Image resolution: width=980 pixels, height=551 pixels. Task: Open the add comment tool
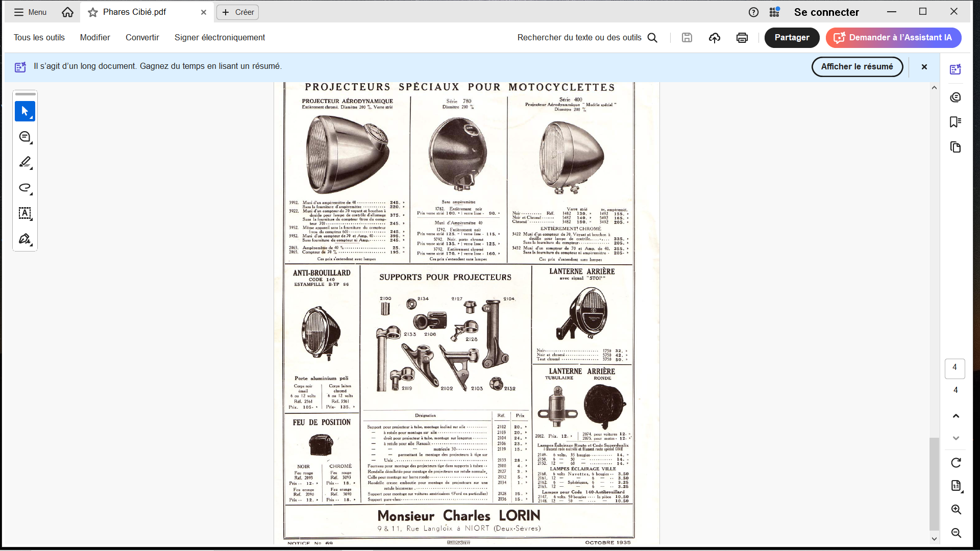(24, 137)
